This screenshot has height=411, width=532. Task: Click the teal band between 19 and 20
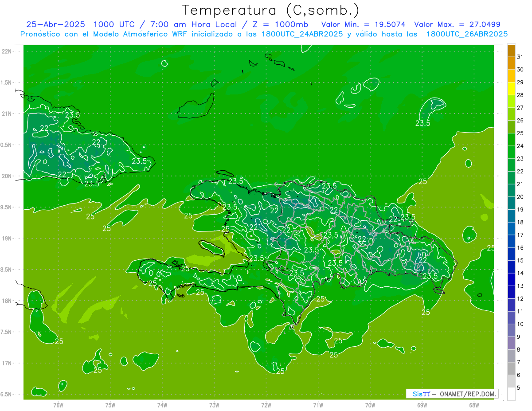click(511, 204)
